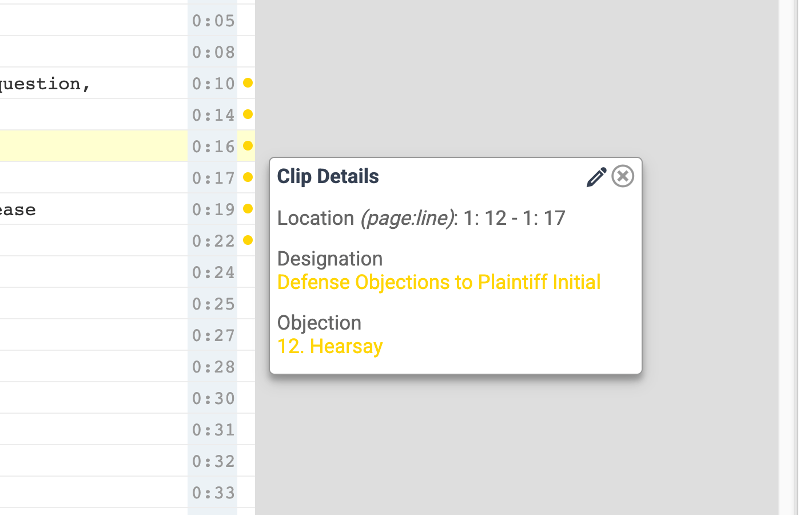This screenshot has height=515, width=812.
Task: Jump to timestamp 0:05
Action: tap(213, 21)
